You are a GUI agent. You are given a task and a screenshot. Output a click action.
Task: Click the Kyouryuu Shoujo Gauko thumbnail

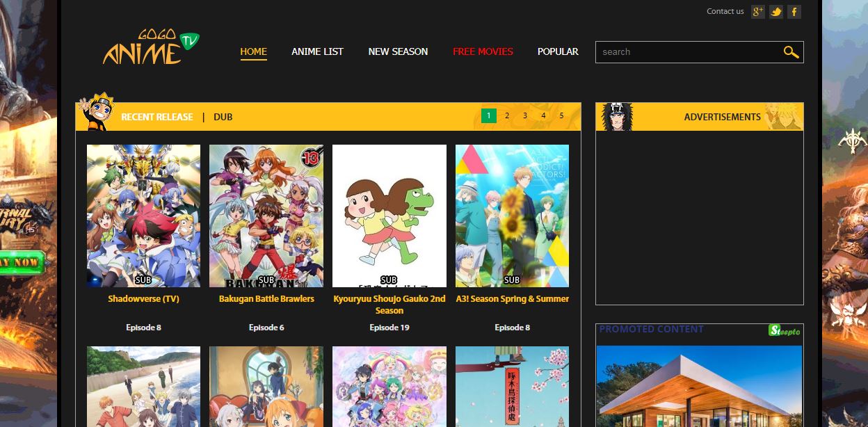coord(389,216)
